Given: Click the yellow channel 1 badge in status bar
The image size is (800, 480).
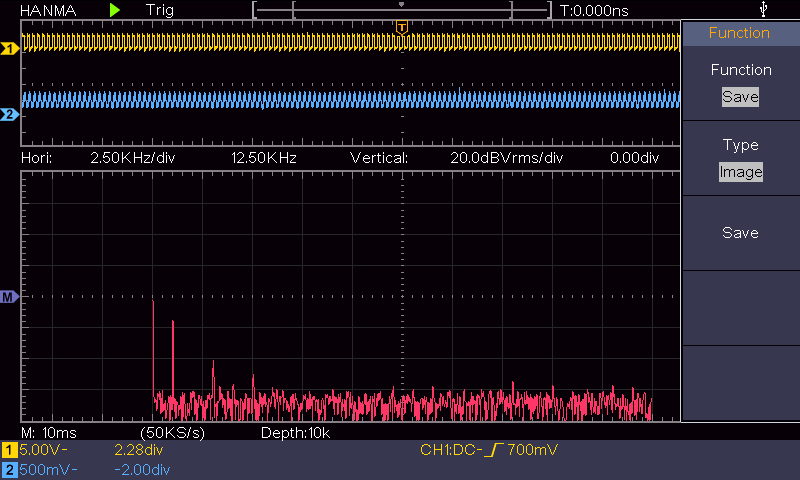Looking at the screenshot, I should pyautogui.click(x=9, y=451).
